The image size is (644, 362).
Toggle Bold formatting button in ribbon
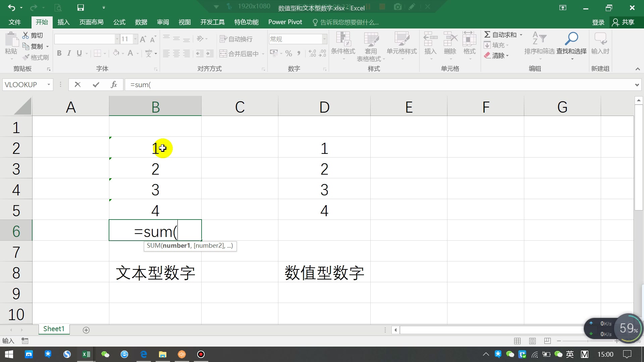pyautogui.click(x=59, y=53)
